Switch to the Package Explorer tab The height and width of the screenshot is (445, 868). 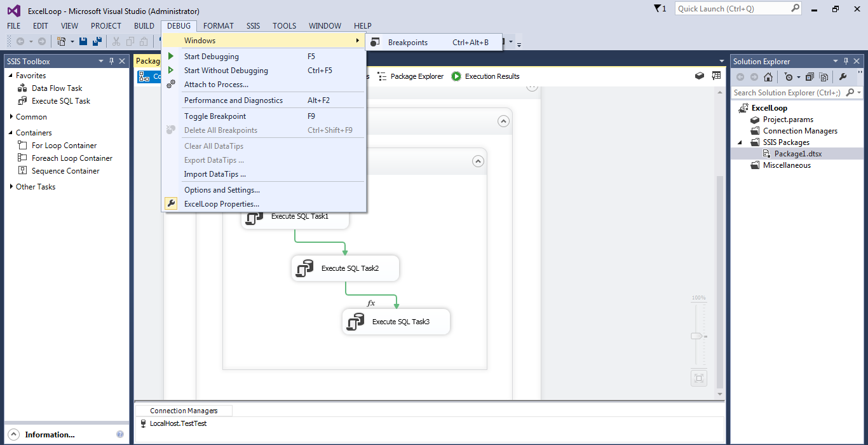pos(410,76)
